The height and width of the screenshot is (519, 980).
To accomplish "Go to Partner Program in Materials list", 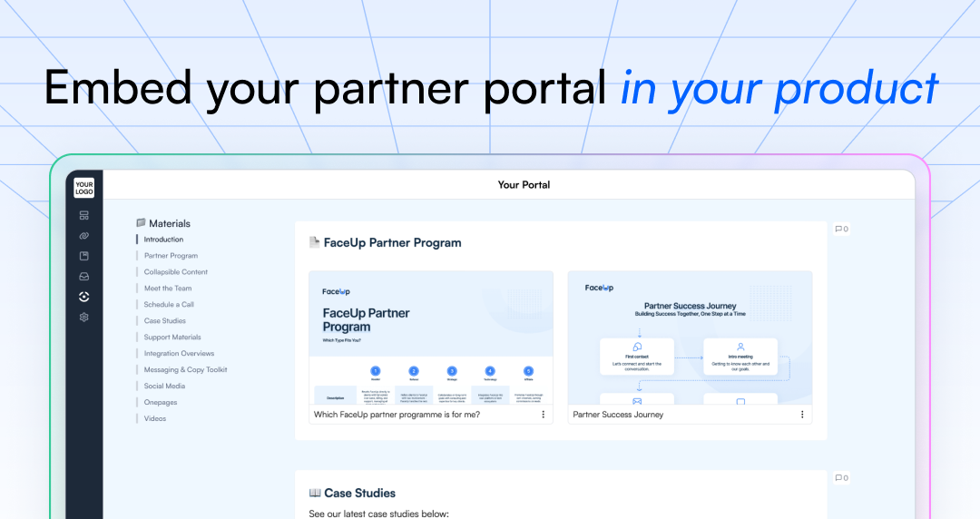I will click(x=171, y=256).
